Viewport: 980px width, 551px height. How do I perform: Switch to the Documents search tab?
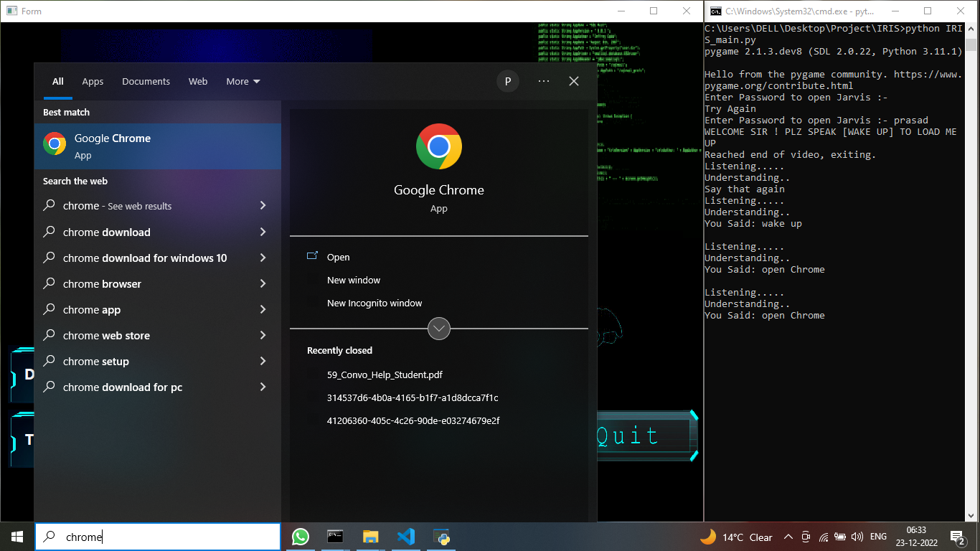tap(146, 81)
